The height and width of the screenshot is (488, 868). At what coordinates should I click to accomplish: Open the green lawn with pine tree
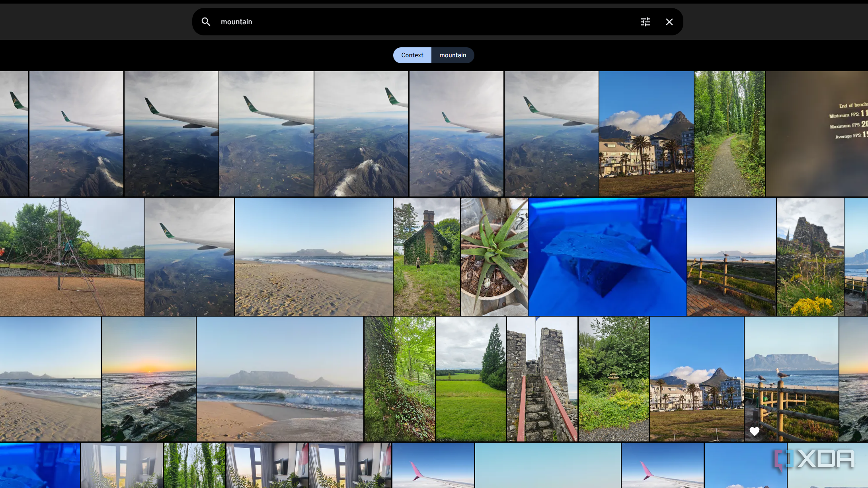471,379
